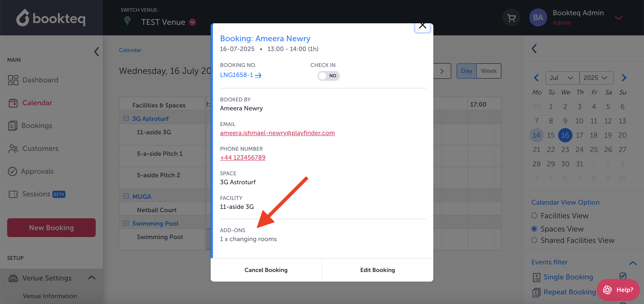The image size is (644, 304).
Task: Open Venue Information settings
Action: (50, 296)
